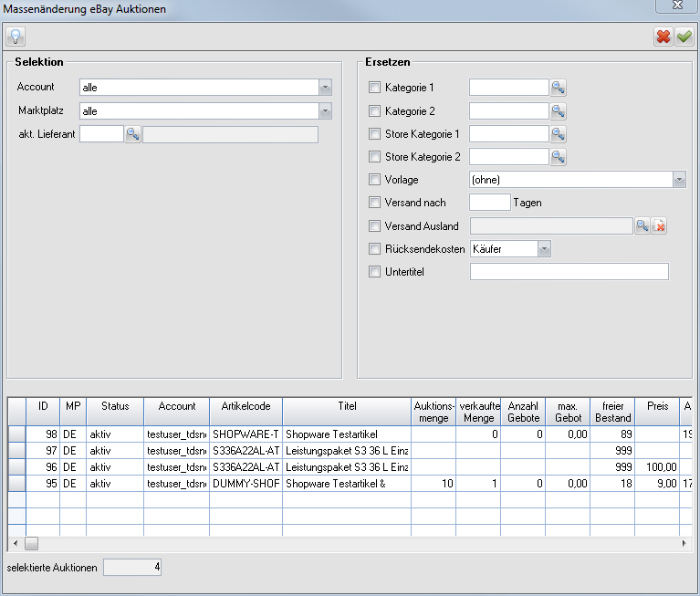Open the Rücksendekosten Käufer dropdown

[544, 248]
